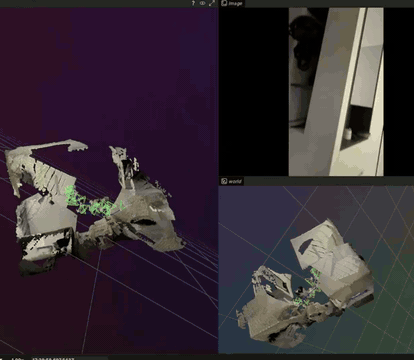The width and height of the screenshot is (414, 360).
Task: Click the timestamp value in the bottom bar
Action: pos(53,359)
